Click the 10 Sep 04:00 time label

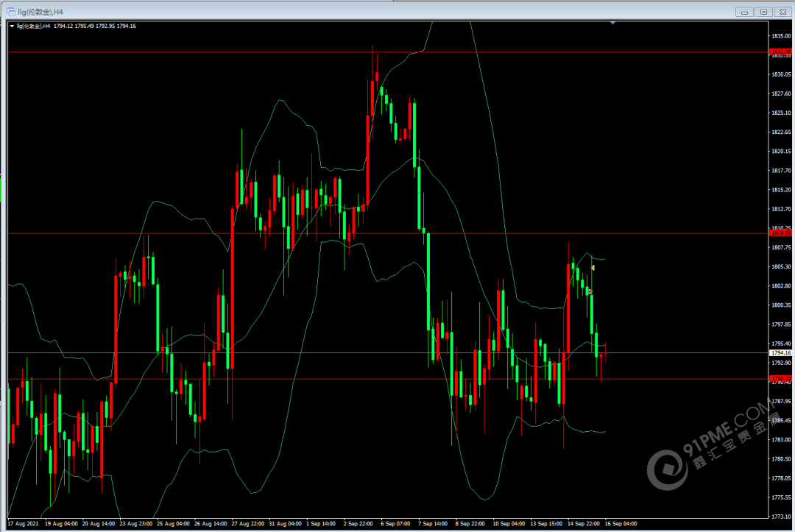click(509, 524)
